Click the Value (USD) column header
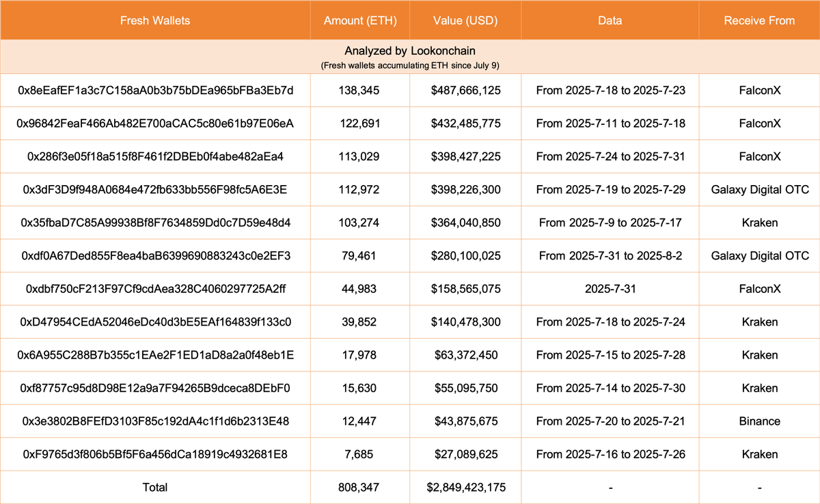This screenshot has height=504, width=820. (465, 20)
